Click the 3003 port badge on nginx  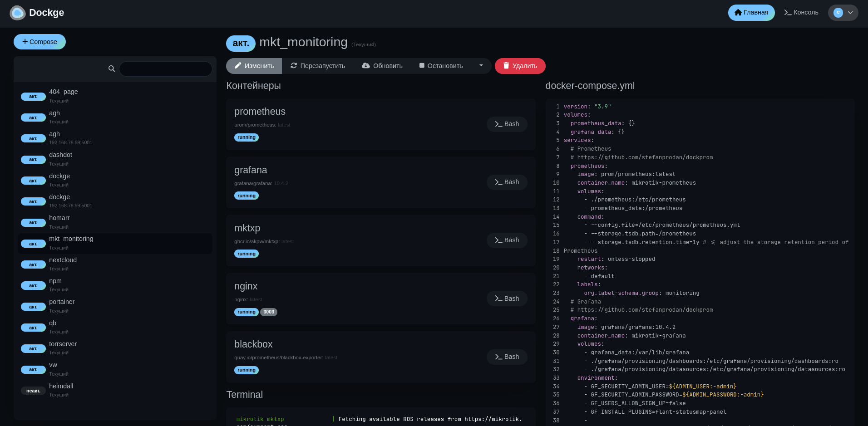pos(269,312)
